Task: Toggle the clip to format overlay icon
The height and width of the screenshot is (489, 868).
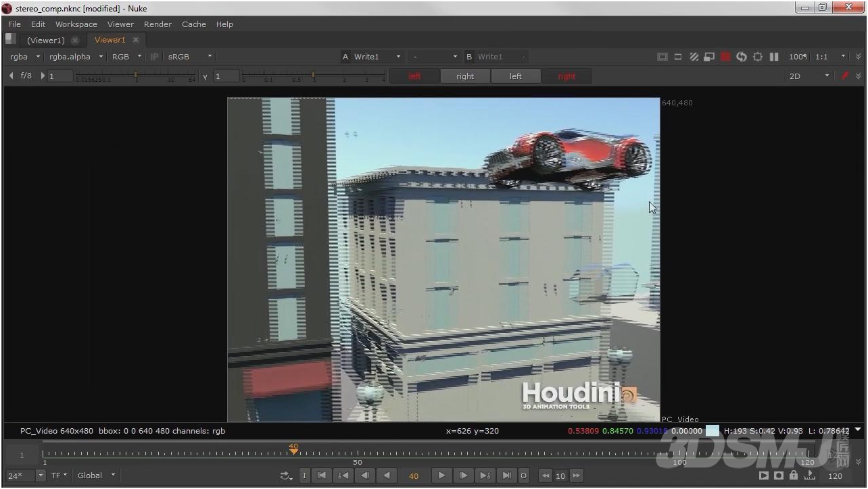Action: pyautogui.click(x=662, y=57)
